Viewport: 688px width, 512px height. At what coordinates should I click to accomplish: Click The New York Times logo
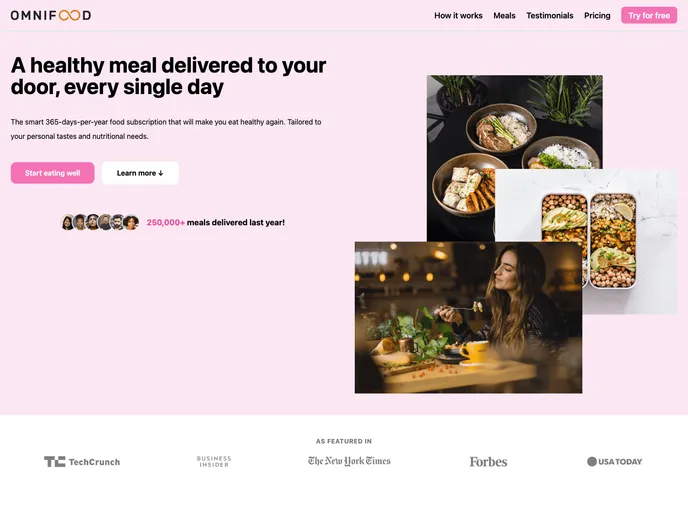pyautogui.click(x=349, y=461)
